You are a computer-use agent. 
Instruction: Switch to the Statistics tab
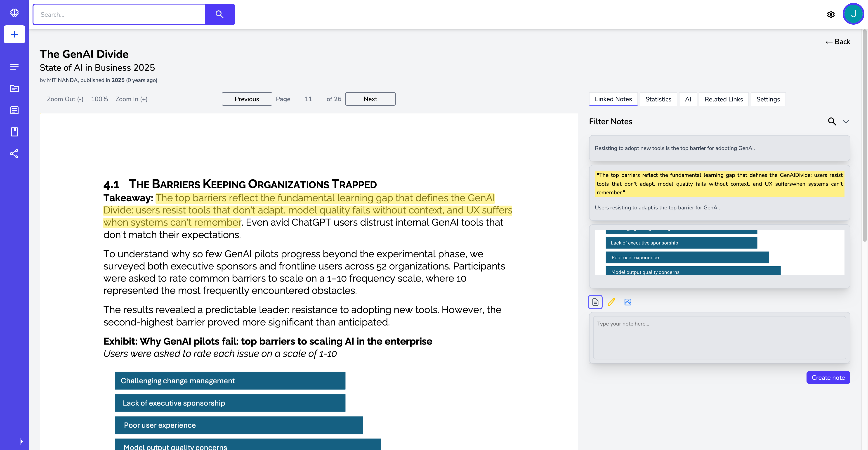658,99
